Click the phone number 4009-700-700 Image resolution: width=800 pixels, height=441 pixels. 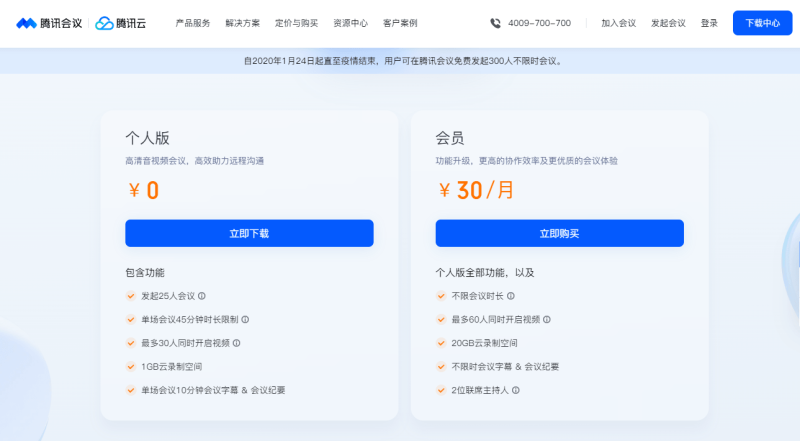pos(539,23)
